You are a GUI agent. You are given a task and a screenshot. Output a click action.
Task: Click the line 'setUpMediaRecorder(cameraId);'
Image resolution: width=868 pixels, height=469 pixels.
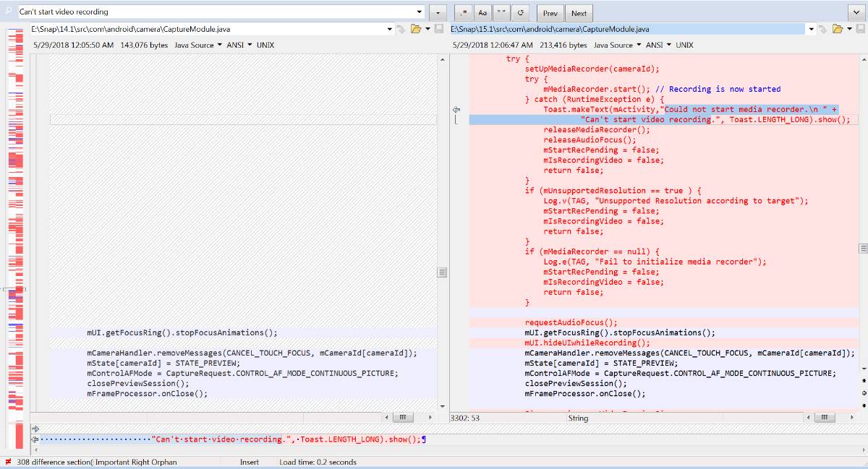tap(592, 69)
